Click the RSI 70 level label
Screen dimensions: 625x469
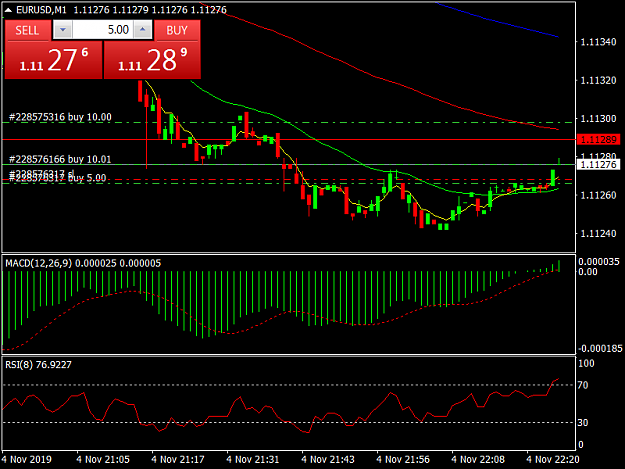point(583,385)
